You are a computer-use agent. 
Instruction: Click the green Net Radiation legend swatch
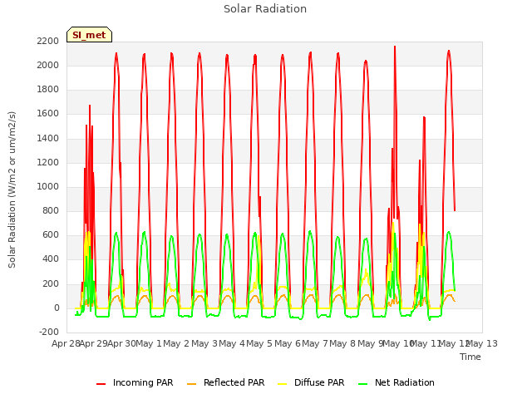tap(363, 384)
